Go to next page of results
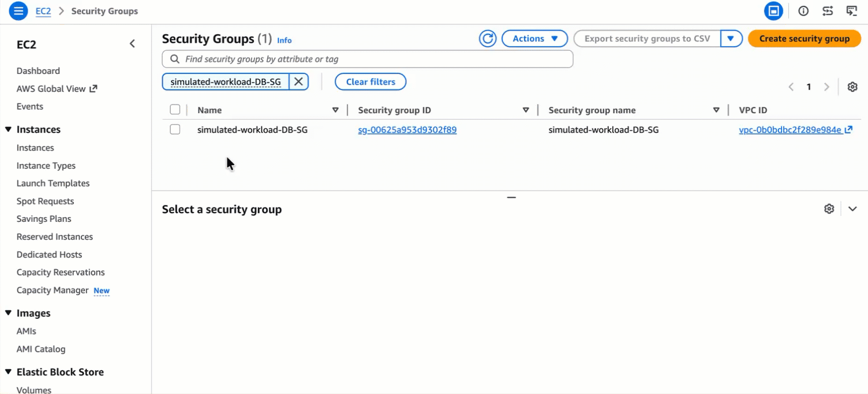 tap(826, 87)
